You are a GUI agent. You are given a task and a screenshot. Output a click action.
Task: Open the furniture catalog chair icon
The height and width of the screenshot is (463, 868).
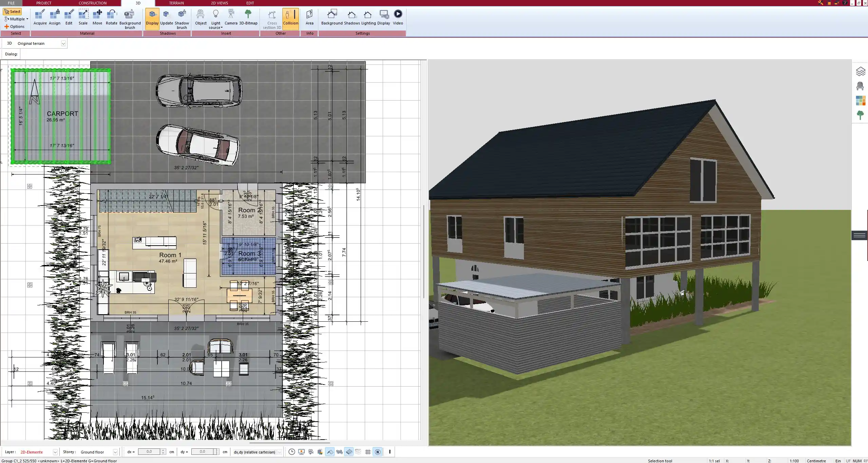[860, 86]
